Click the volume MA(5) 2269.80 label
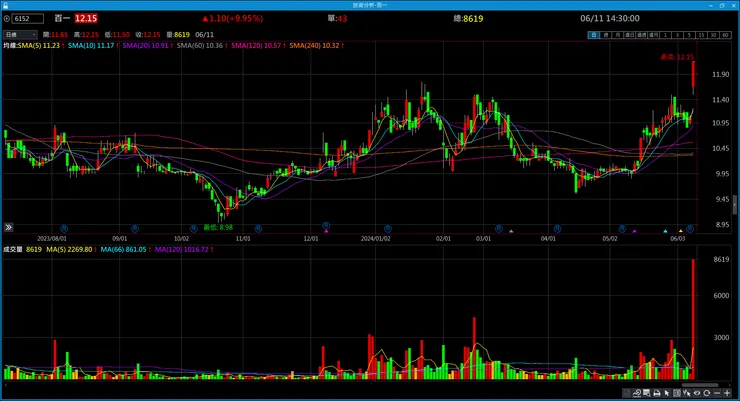 [x=69, y=249]
